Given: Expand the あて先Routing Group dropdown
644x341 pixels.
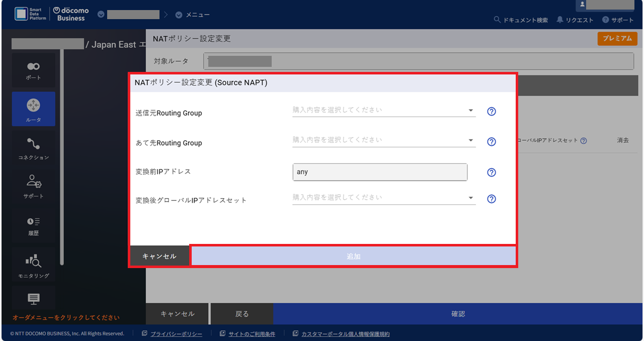Looking at the screenshot, I should 384,140.
